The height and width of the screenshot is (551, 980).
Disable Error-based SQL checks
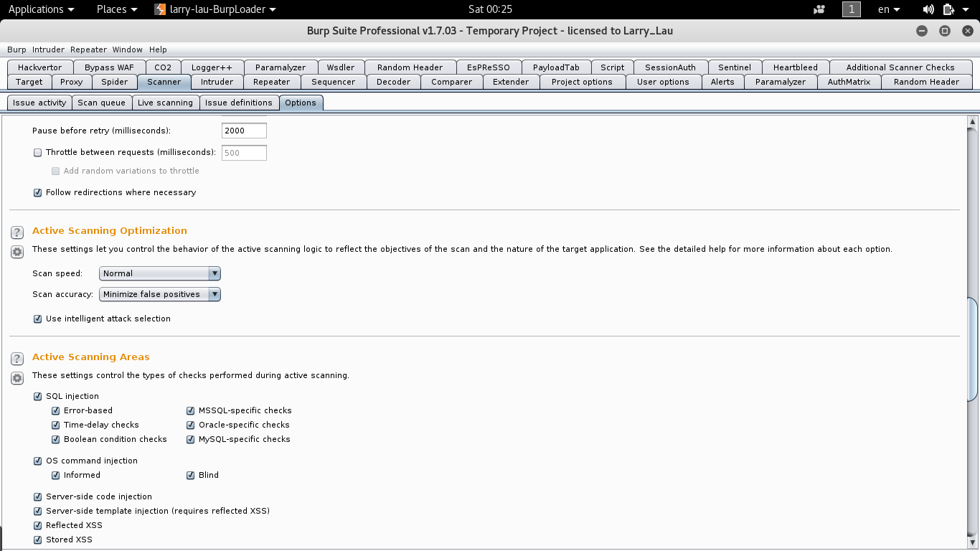[56, 411]
